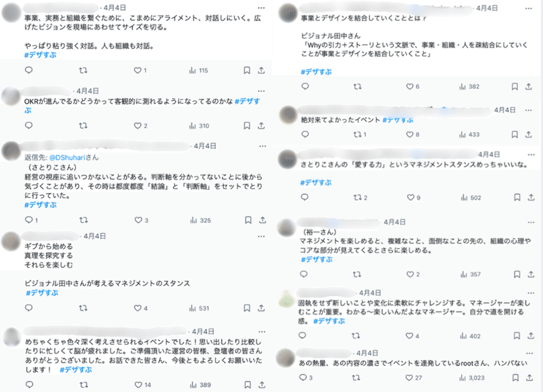Open the @DShuhari mention link
Screen dimensions: 543x392
67,158
